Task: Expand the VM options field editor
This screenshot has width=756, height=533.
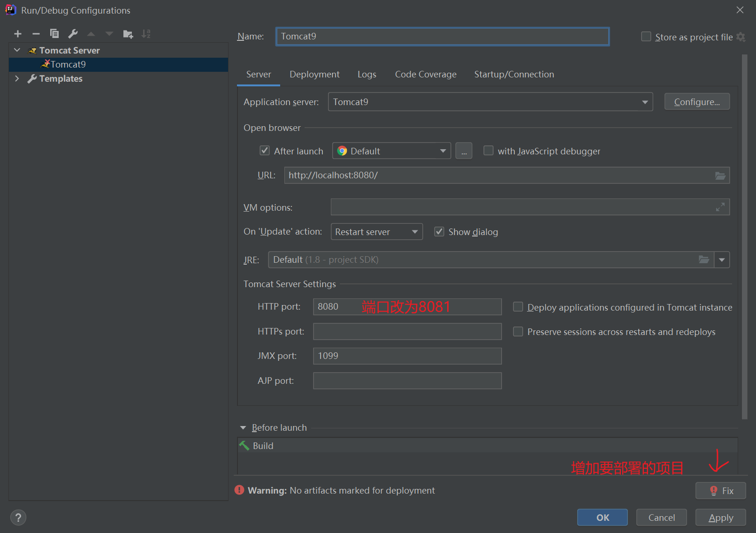Action: (x=720, y=207)
